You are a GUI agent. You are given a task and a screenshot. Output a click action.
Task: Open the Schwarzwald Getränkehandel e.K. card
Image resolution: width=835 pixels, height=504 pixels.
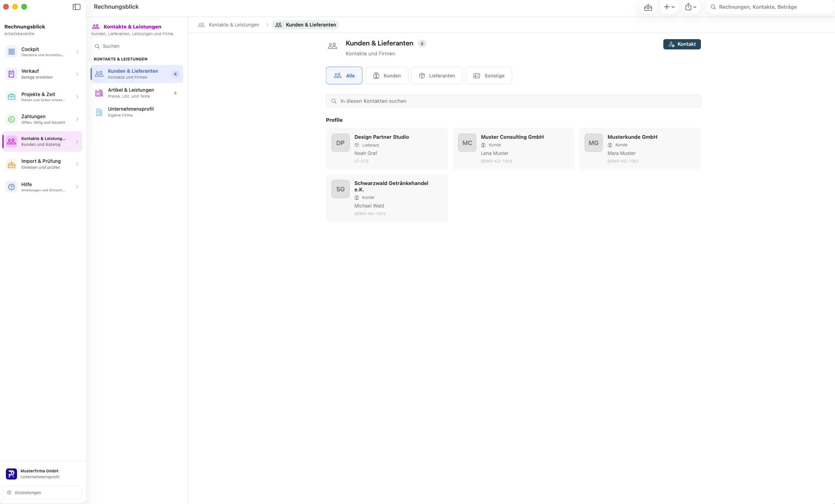[x=387, y=198]
